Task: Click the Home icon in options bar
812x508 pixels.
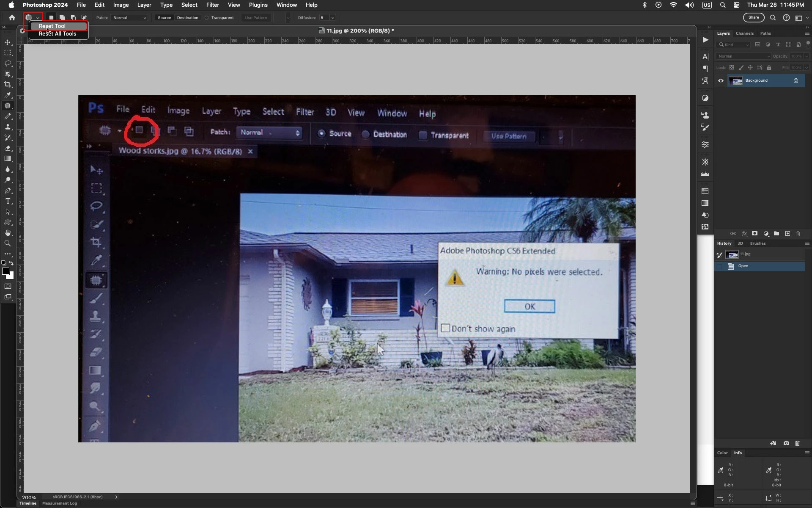Action: pyautogui.click(x=12, y=18)
